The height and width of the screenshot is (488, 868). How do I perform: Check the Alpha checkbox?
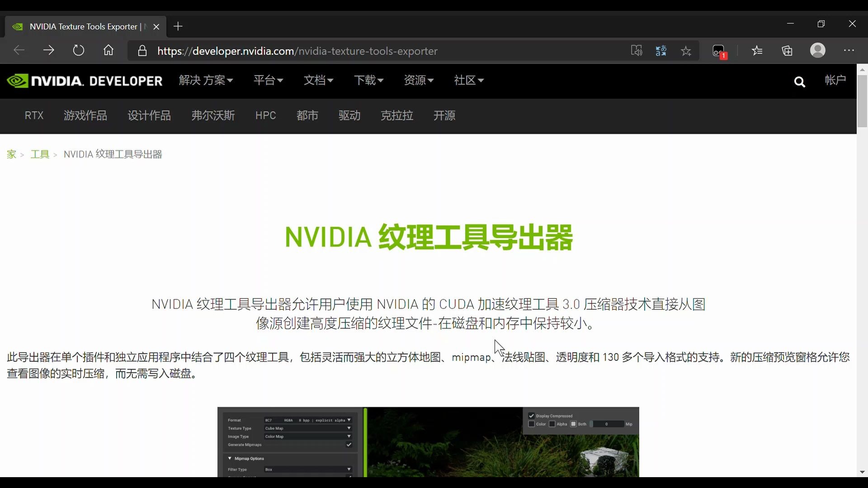tap(552, 424)
